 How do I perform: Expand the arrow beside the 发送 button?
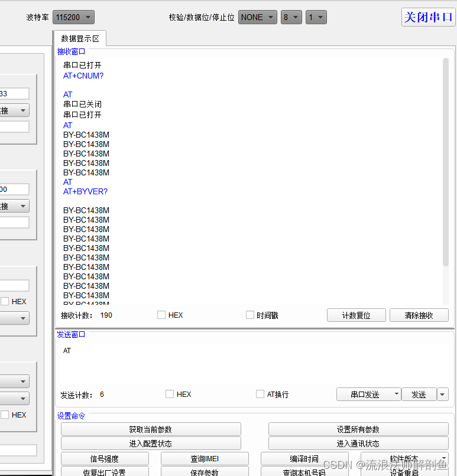pyautogui.click(x=442, y=395)
